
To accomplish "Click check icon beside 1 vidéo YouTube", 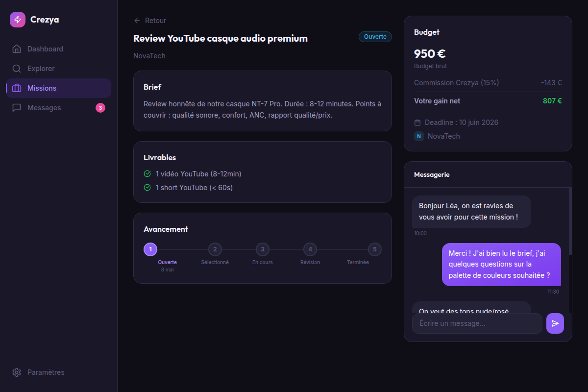I will point(147,174).
